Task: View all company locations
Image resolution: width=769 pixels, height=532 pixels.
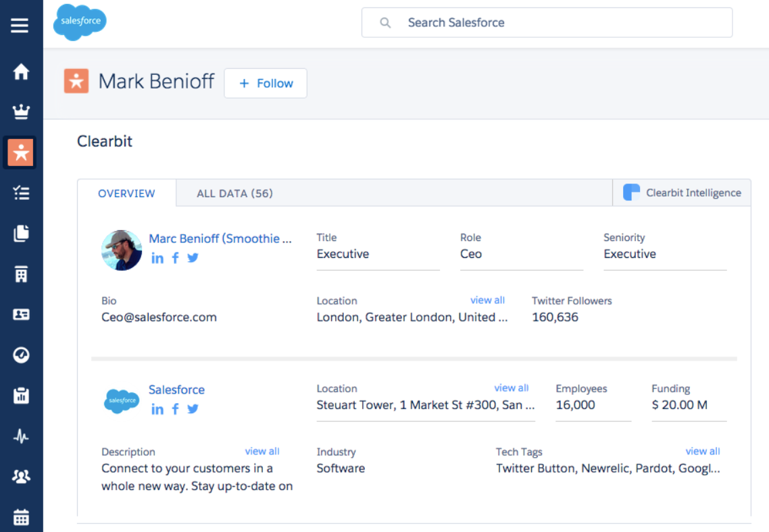Action: 512,388
